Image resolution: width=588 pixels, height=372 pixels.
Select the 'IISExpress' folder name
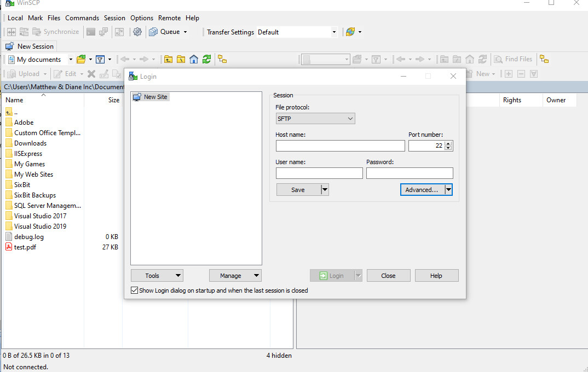[28, 154]
